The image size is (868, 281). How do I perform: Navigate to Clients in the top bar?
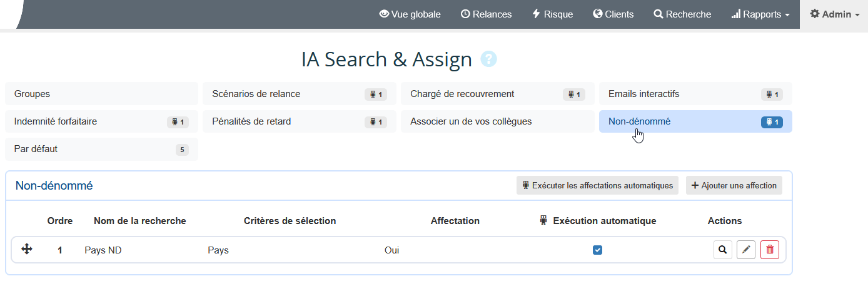[613, 14]
